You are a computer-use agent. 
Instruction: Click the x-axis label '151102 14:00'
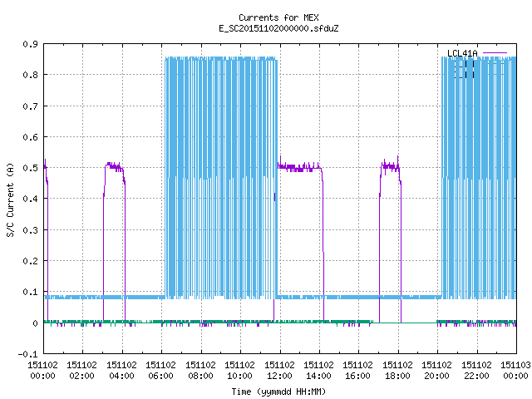point(318,371)
